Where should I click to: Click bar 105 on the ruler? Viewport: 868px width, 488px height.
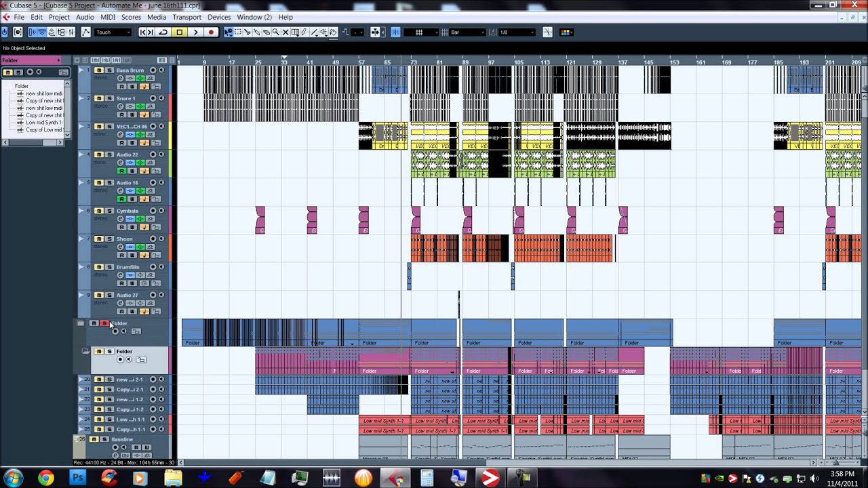click(x=519, y=62)
